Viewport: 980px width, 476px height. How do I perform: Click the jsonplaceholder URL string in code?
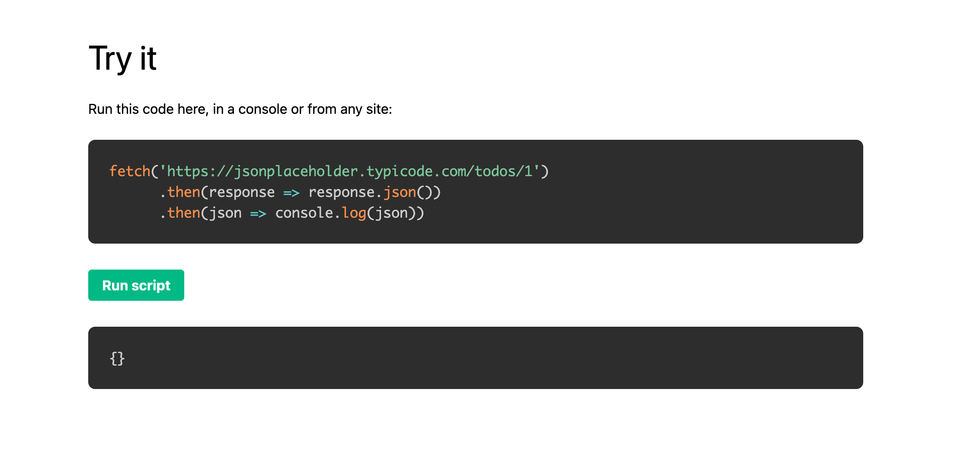pyautogui.click(x=350, y=171)
